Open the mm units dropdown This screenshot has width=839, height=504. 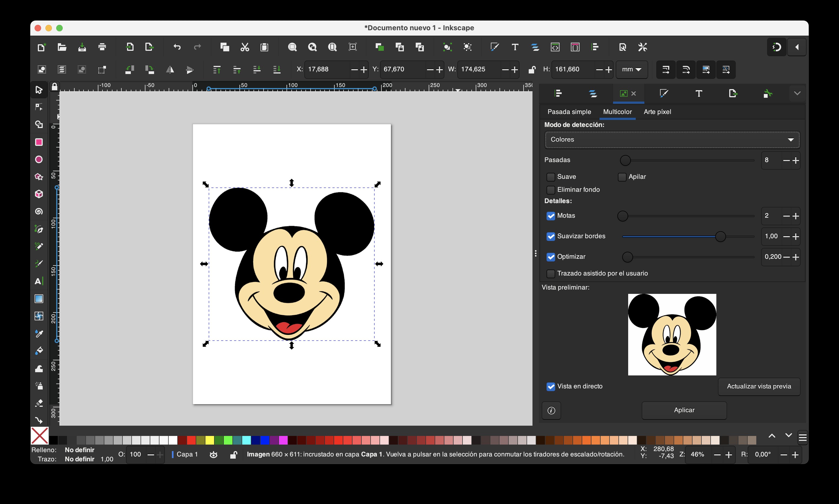click(x=632, y=70)
